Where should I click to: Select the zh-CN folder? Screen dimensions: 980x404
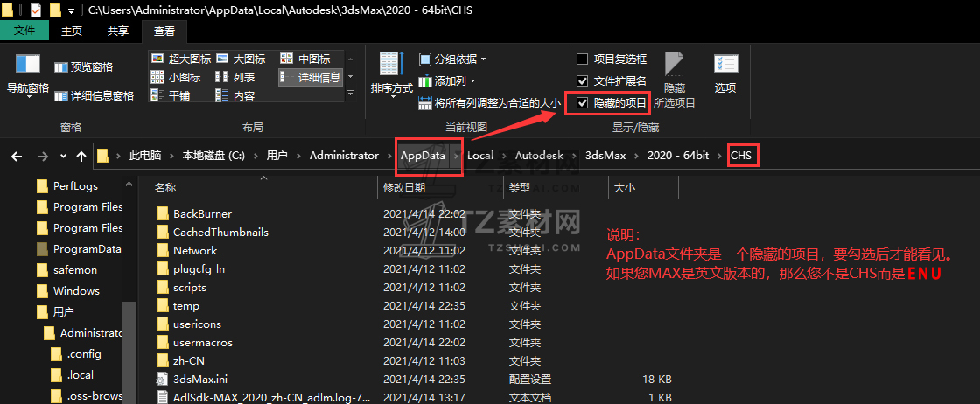189,361
